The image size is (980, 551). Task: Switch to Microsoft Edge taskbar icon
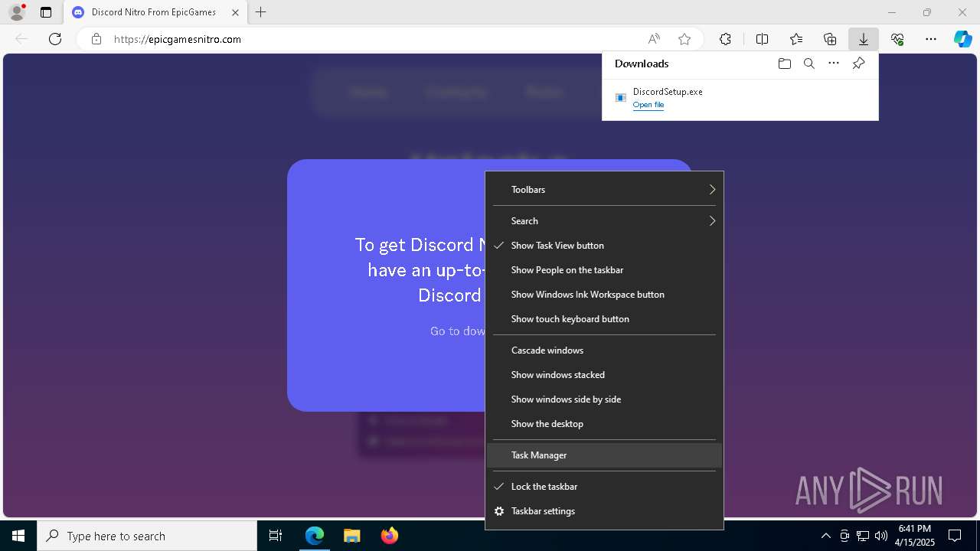315,536
